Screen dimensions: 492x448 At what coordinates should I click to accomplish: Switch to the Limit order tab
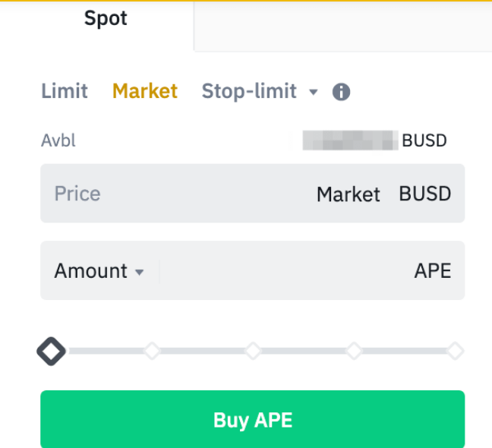65,91
